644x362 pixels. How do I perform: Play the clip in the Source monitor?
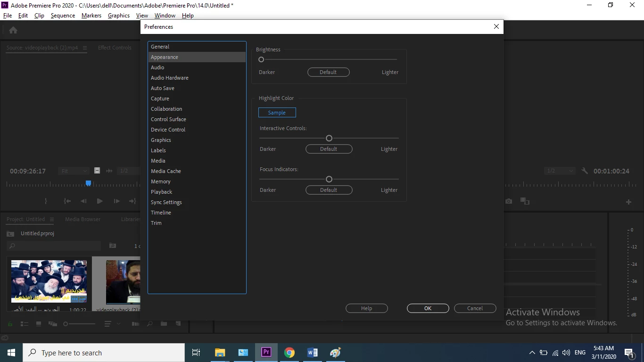coord(99,201)
